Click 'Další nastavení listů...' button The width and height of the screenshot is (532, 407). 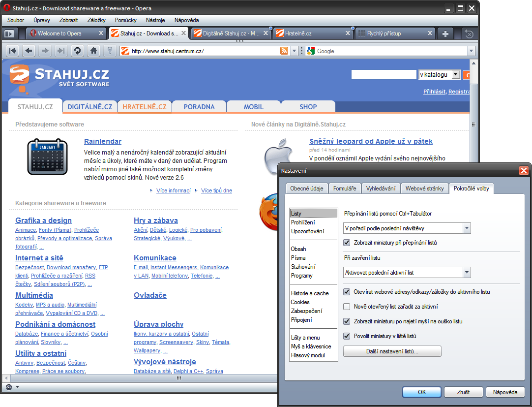click(392, 351)
